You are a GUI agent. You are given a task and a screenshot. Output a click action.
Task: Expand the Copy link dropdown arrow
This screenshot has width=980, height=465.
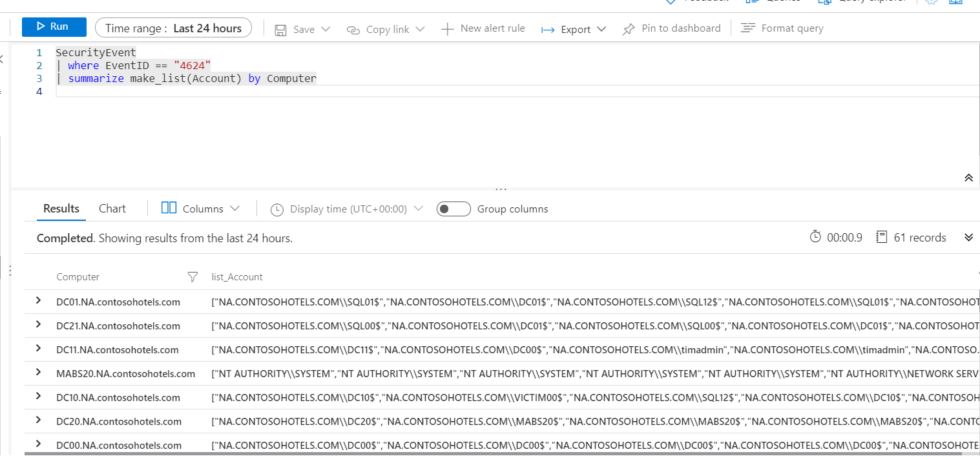point(420,30)
